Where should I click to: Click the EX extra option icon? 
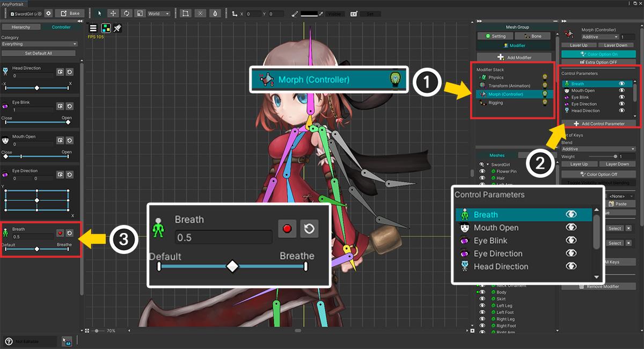[x=354, y=13]
